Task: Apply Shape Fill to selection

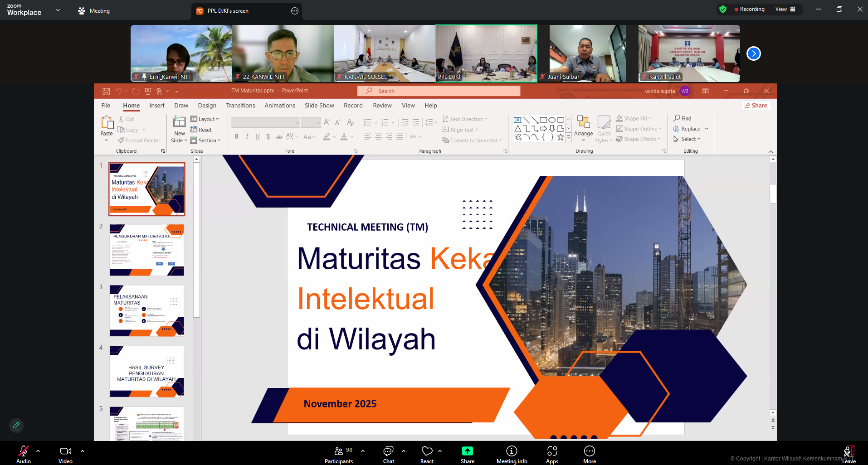Action: [634, 118]
